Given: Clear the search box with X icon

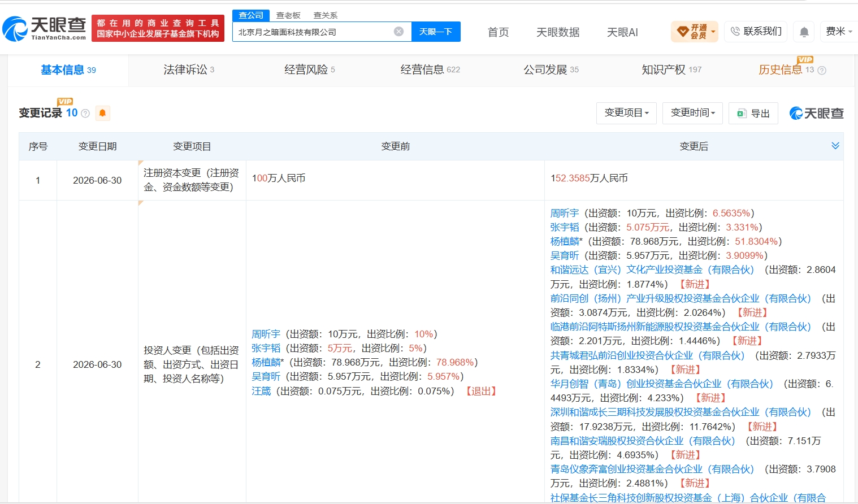Looking at the screenshot, I should coord(398,32).
